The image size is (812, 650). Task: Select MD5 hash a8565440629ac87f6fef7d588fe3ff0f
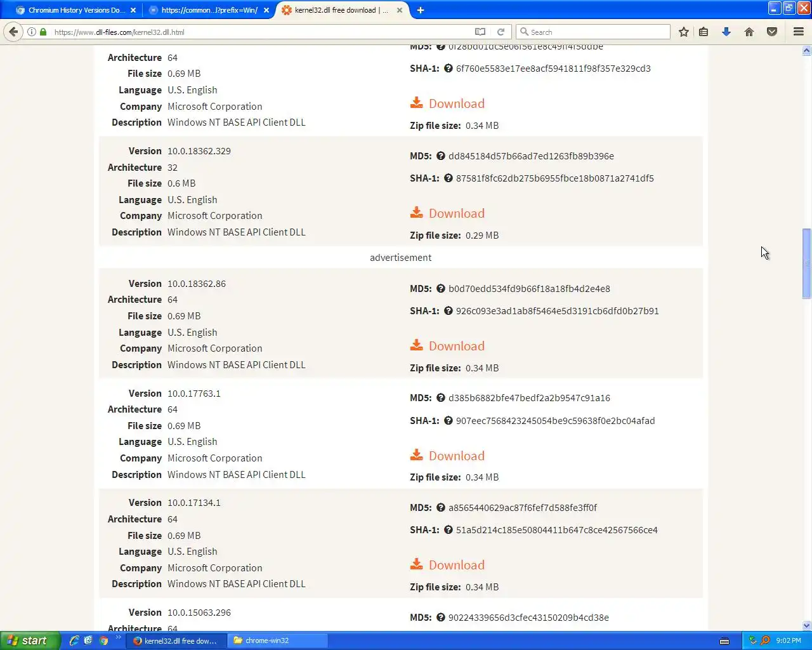click(x=523, y=508)
